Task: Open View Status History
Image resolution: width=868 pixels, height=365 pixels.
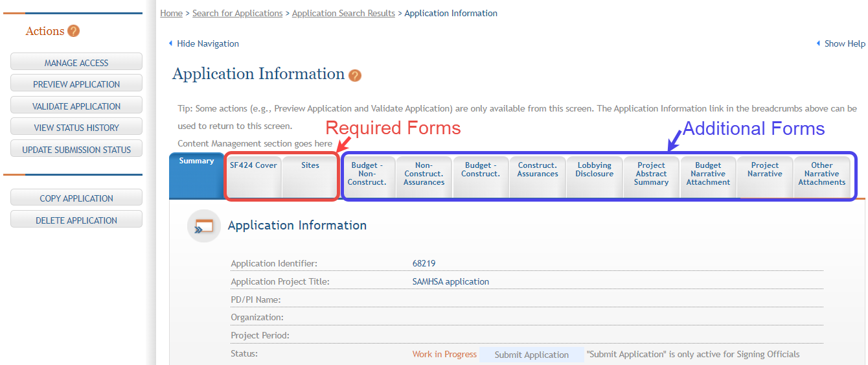Action: [76, 128]
